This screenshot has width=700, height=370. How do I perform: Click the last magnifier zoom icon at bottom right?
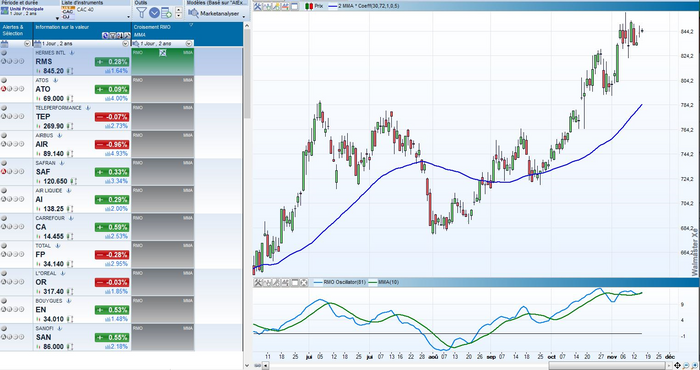coord(695,366)
